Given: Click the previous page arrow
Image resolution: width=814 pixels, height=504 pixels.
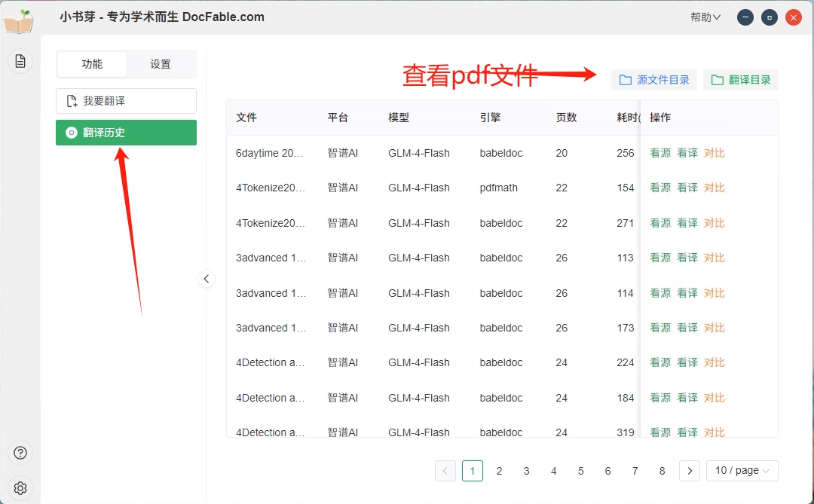Looking at the screenshot, I should 445,471.
